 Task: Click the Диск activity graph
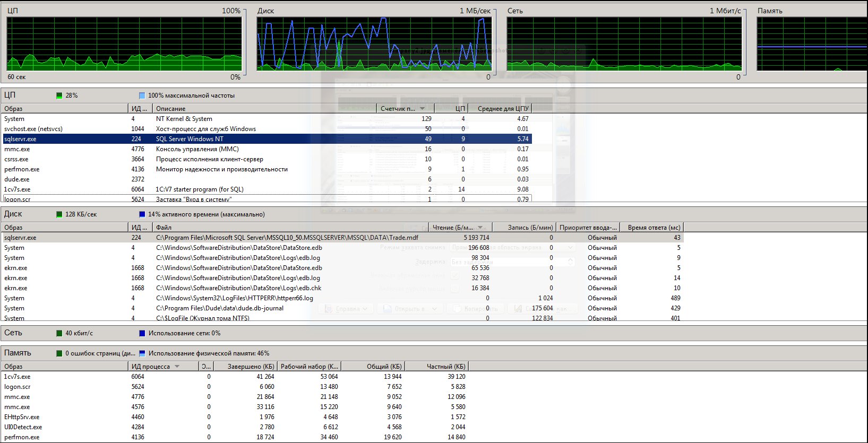click(x=374, y=44)
